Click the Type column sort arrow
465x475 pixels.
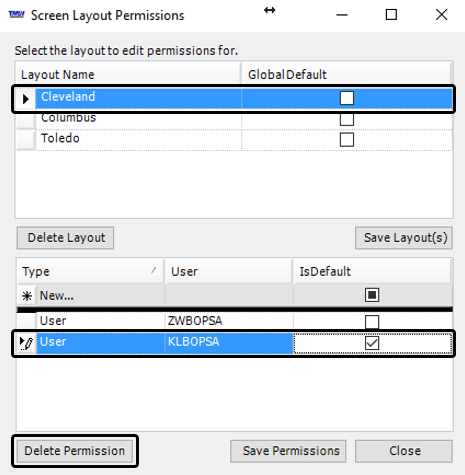154,270
